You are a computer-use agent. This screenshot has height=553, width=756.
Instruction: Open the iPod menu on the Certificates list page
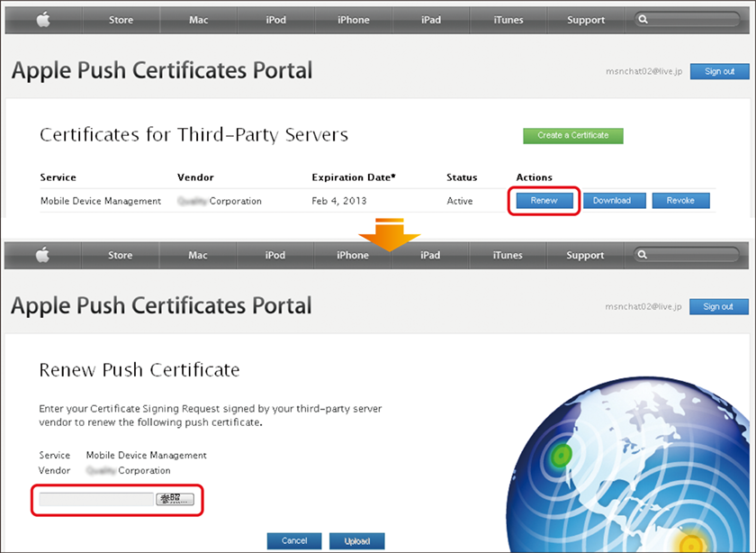tap(275, 20)
